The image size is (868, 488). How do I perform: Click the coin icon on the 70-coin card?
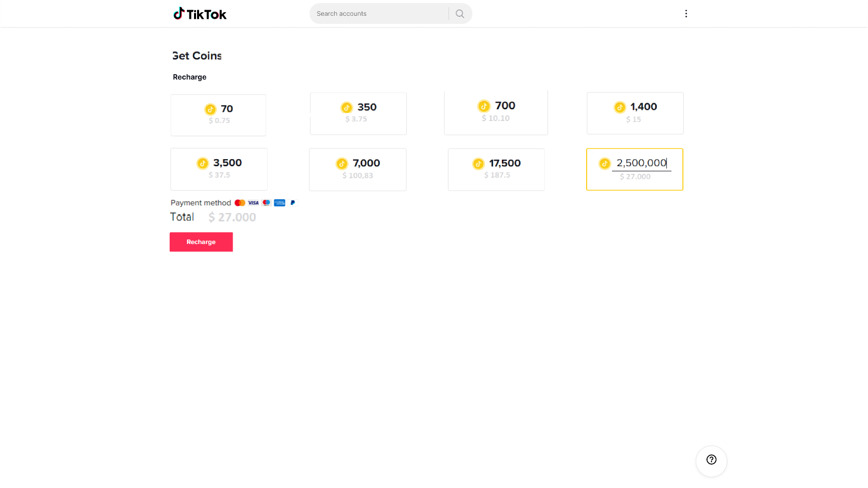pyautogui.click(x=210, y=109)
